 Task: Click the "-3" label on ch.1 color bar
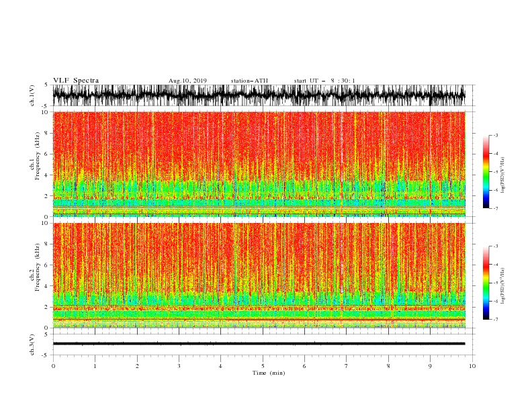pyautogui.click(x=495, y=135)
